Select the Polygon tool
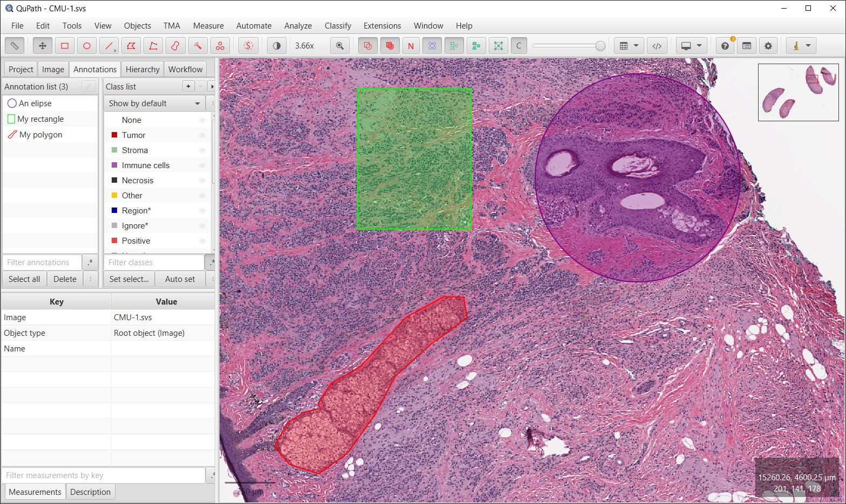846x504 pixels. pyautogui.click(x=131, y=46)
